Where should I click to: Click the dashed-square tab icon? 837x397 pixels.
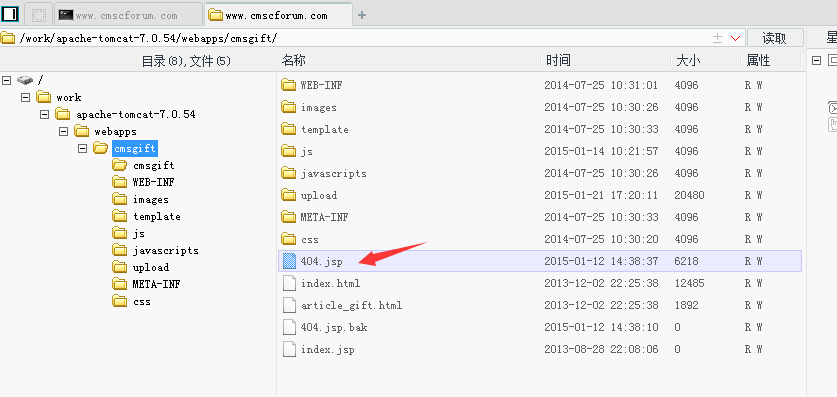(x=39, y=15)
